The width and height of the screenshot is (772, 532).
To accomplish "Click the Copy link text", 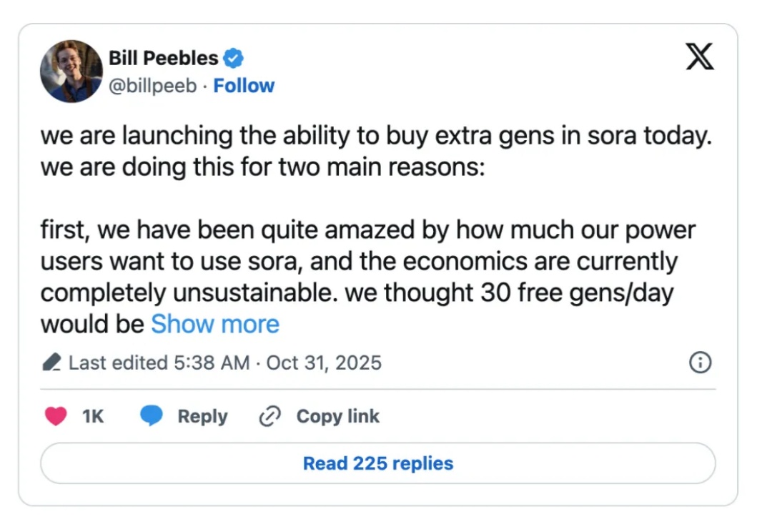I will pos(337,416).
